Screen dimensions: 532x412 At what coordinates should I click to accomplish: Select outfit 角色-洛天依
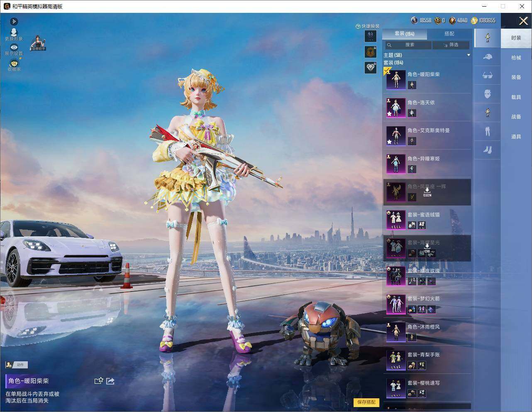[427, 108]
